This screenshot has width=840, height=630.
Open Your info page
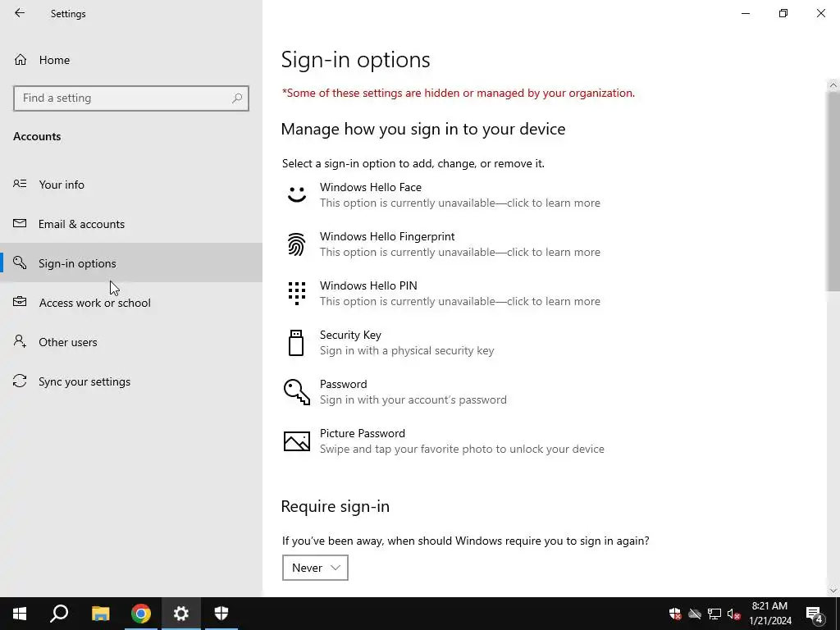coord(131,185)
